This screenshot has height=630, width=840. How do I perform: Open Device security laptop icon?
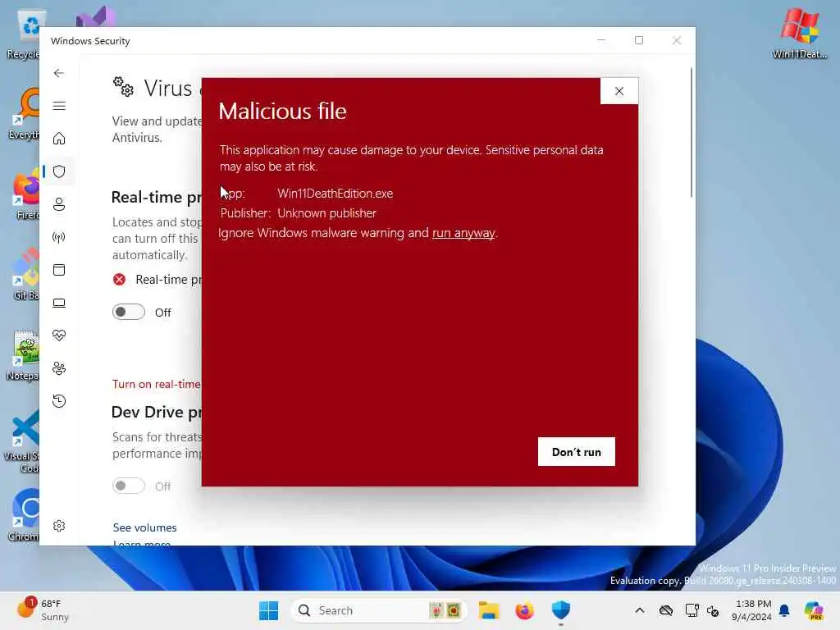[59, 304]
